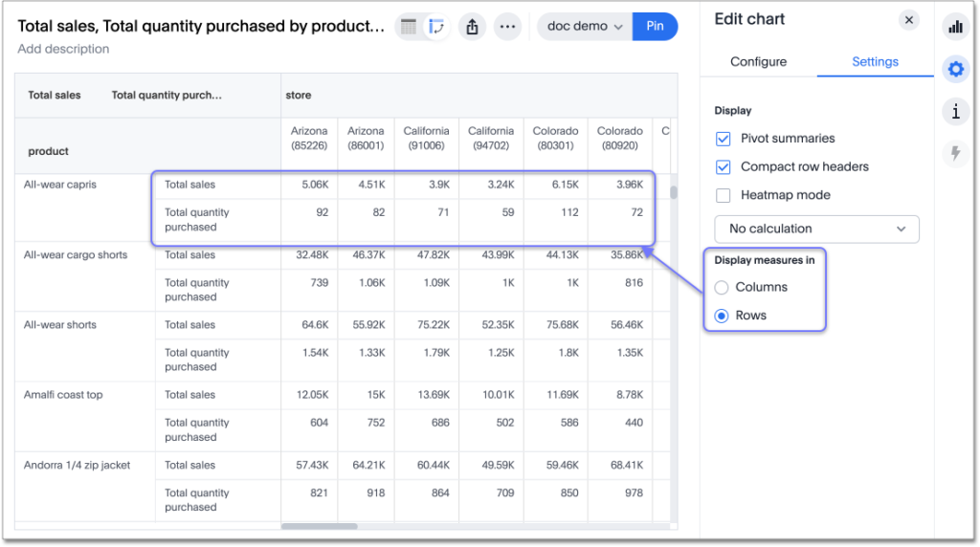Click the 68.41K cell value
Screen dimensions: 980x547
pyautogui.click(x=627, y=465)
